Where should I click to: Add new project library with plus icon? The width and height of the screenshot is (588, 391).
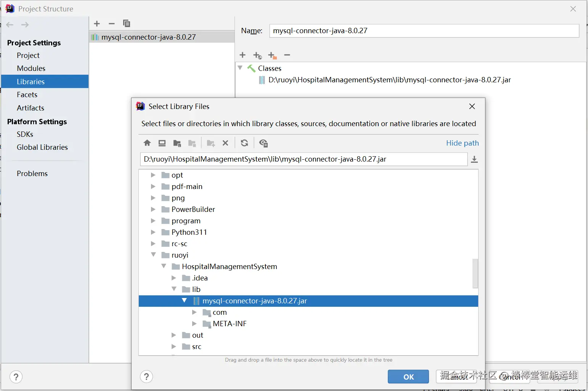click(x=97, y=24)
